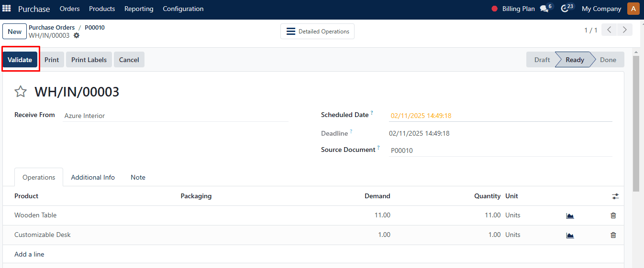Screen dimensions: 644x268
Task: Select the Draft status stage
Action: [x=542, y=60]
